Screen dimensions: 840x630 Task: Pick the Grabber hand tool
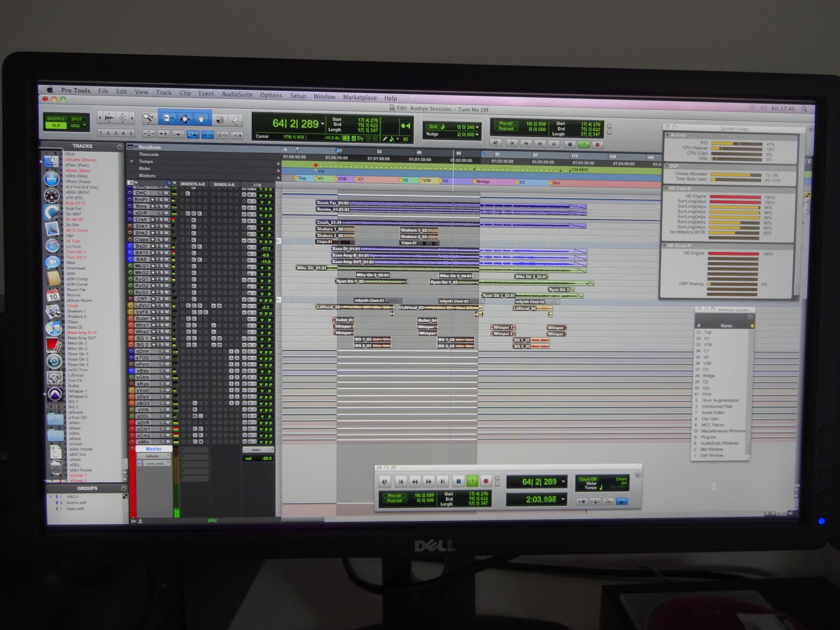click(201, 119)
